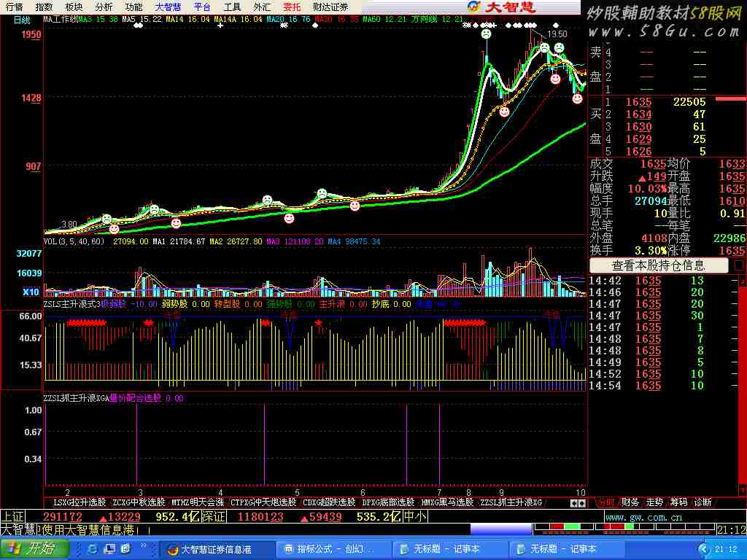Click the ZZSL抓主升浪XGA indicator title
The height and width of the screenshot is (560, 747).
click(x=76, y=398)
